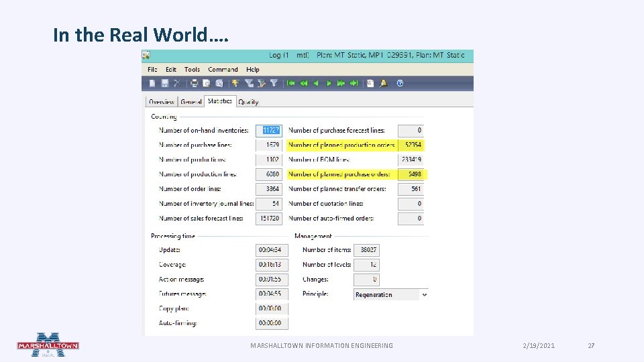Click planned production orders value 52354

click(x=411, y=145)
